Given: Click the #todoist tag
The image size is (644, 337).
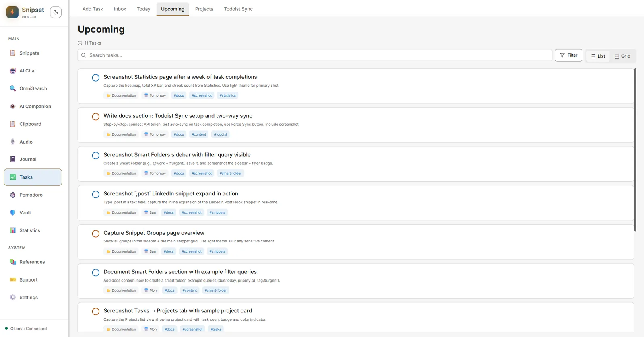Looking at the screenshot, I should click(221, 134).
